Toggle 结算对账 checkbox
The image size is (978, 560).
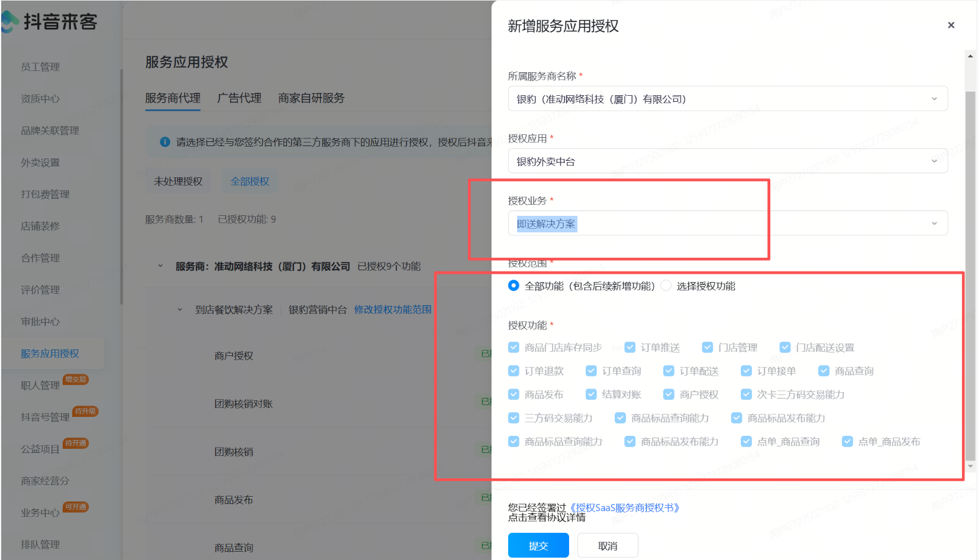tap(591, 394)
